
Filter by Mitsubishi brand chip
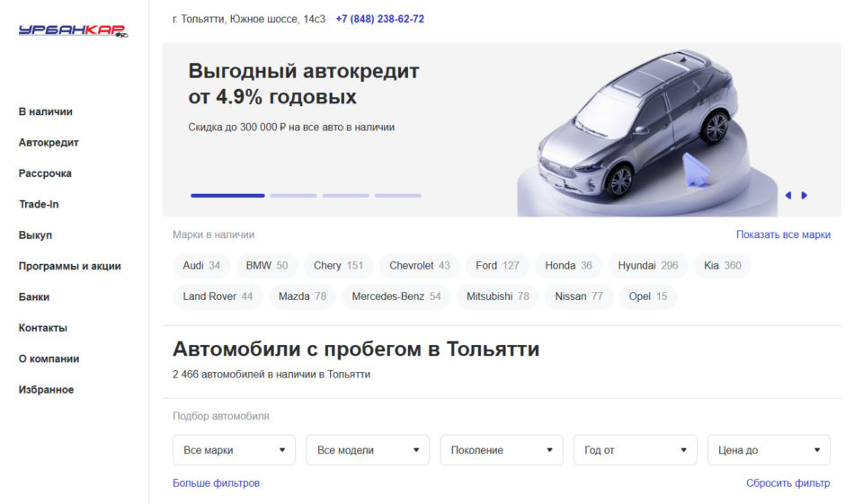click(498, 296)
